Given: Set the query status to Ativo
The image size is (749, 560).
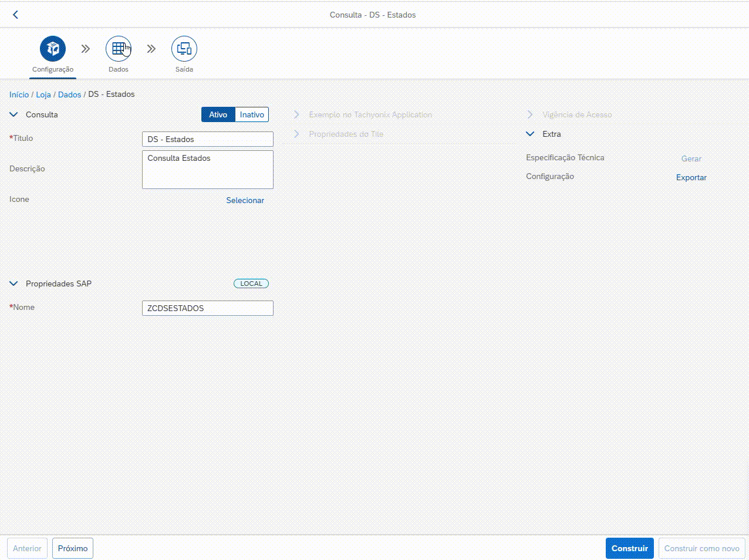Looking at the screenshot, I should 218,114.
